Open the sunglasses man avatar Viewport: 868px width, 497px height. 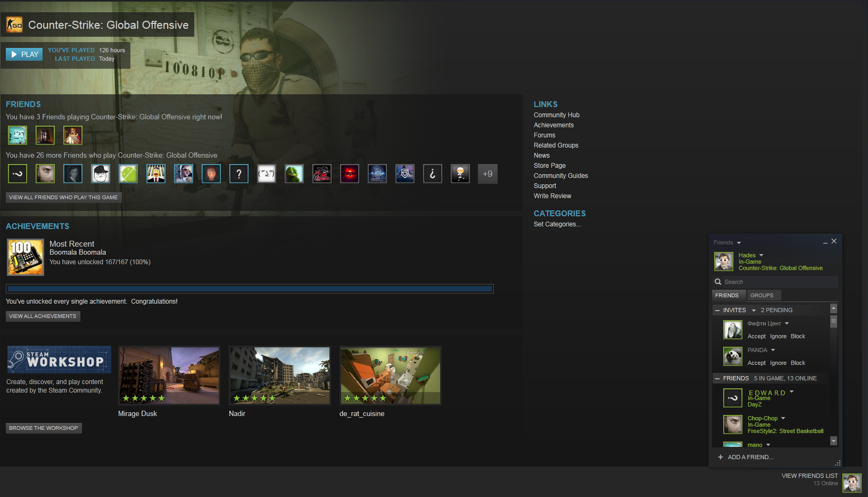pos(184,174)
